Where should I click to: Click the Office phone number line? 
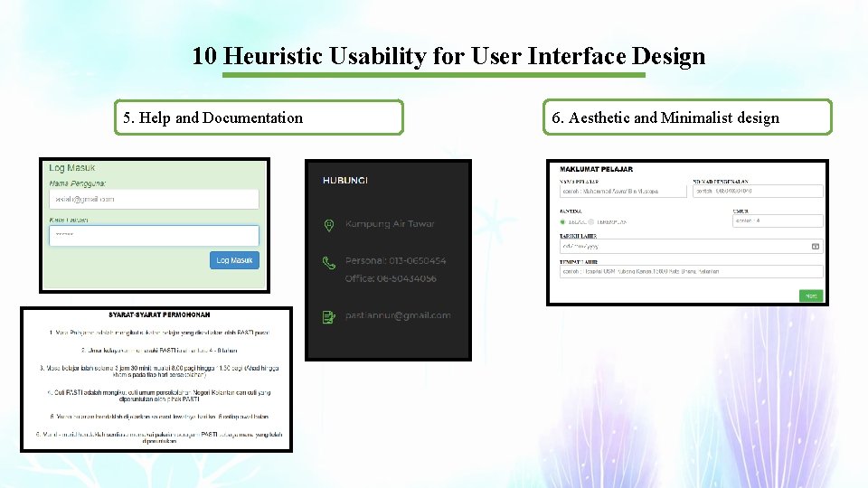[x=391, y=278]
